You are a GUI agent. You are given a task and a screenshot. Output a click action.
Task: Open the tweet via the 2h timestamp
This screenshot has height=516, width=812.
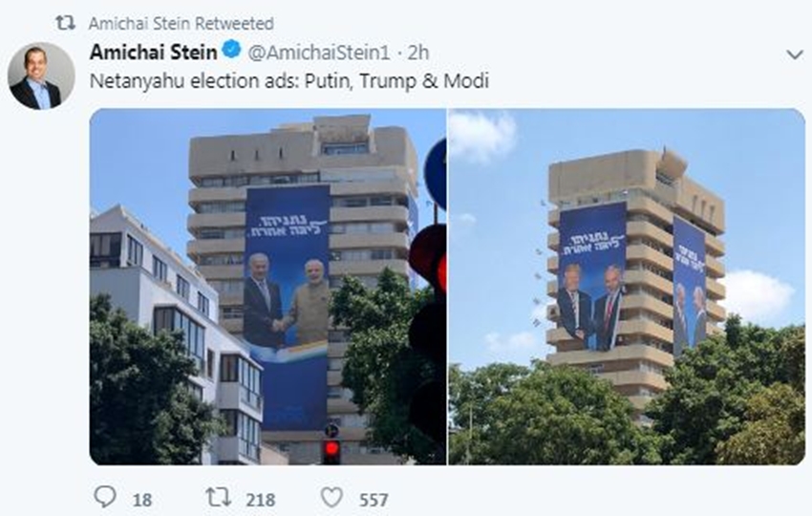(x=416, y=52)
